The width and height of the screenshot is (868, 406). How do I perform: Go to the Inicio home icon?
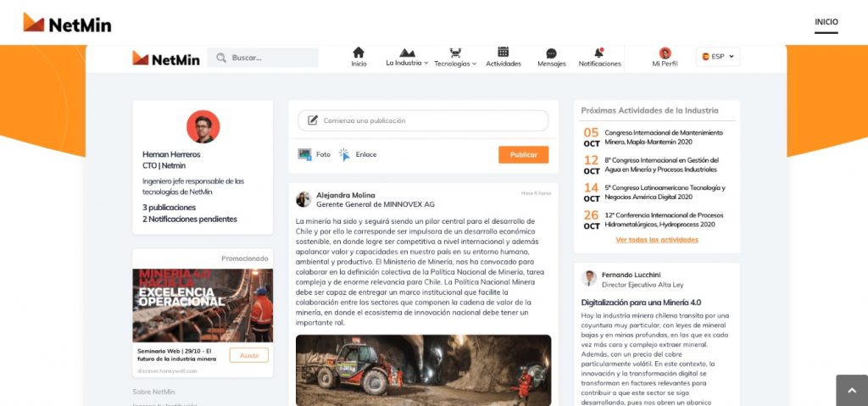pyautogui.click(x=359, y=53)
